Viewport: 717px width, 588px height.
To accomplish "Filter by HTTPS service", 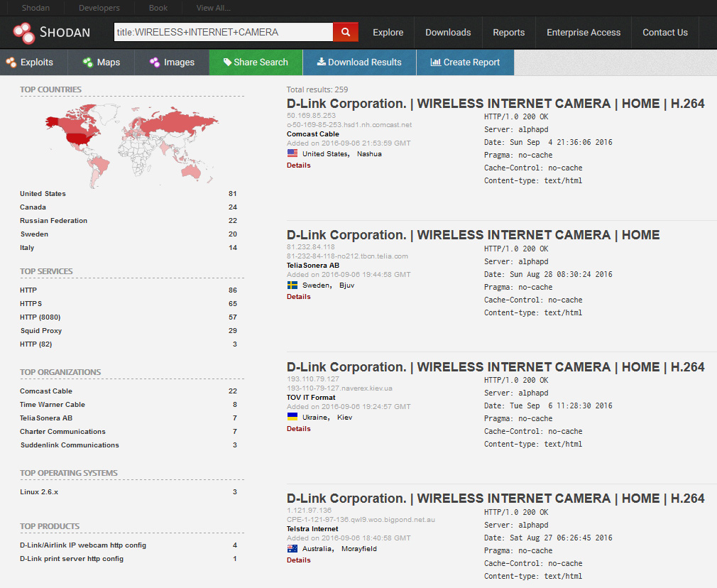I will tap(31, 303).
